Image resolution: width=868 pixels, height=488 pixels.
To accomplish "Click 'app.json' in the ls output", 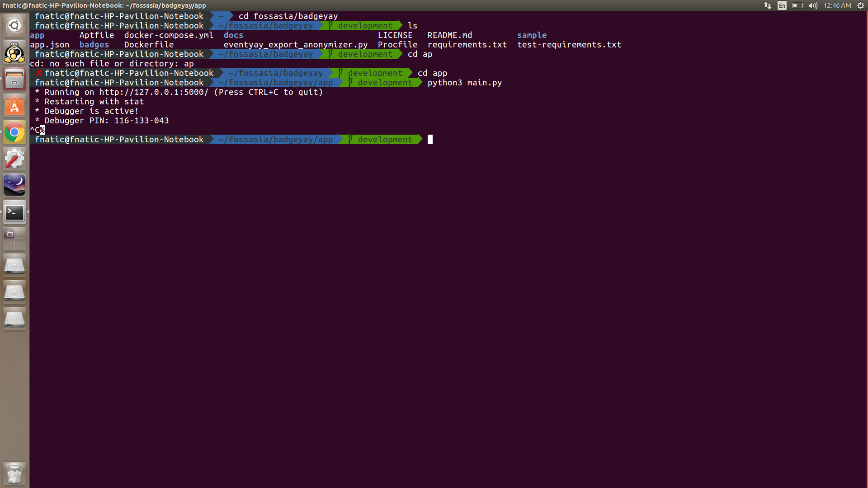I will 50,45.
